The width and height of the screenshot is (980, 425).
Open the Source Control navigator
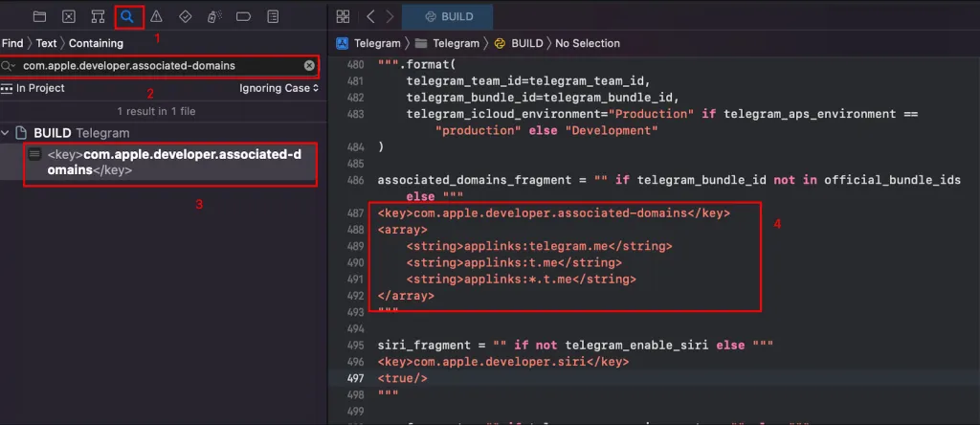click(69, 16)
